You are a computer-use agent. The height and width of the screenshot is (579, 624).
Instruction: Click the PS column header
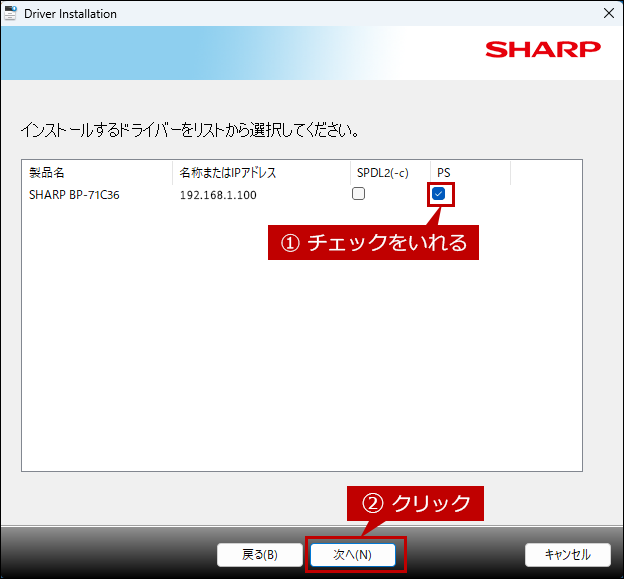(x=470, y=173)
